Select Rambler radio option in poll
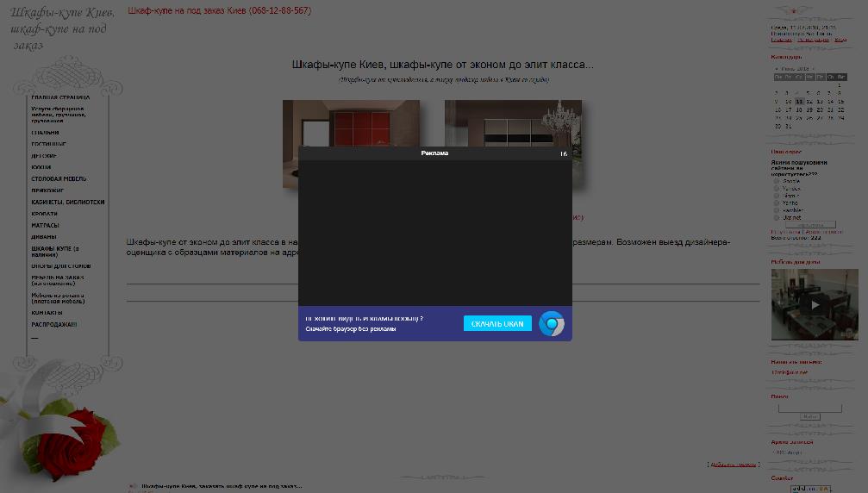868x493 pixels. pyautogui.click(x=777, y=210)
